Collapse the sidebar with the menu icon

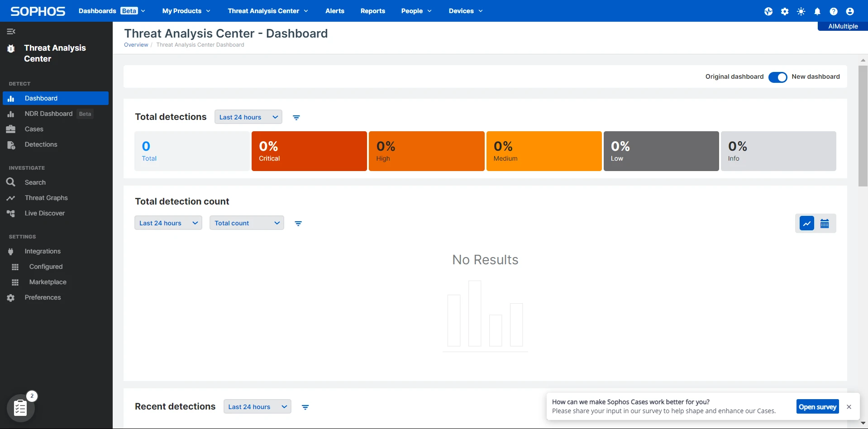coord(11,31)
